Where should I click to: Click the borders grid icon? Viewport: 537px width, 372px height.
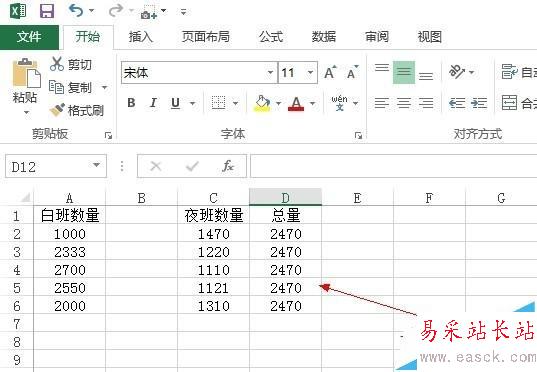tap(218, 102)
